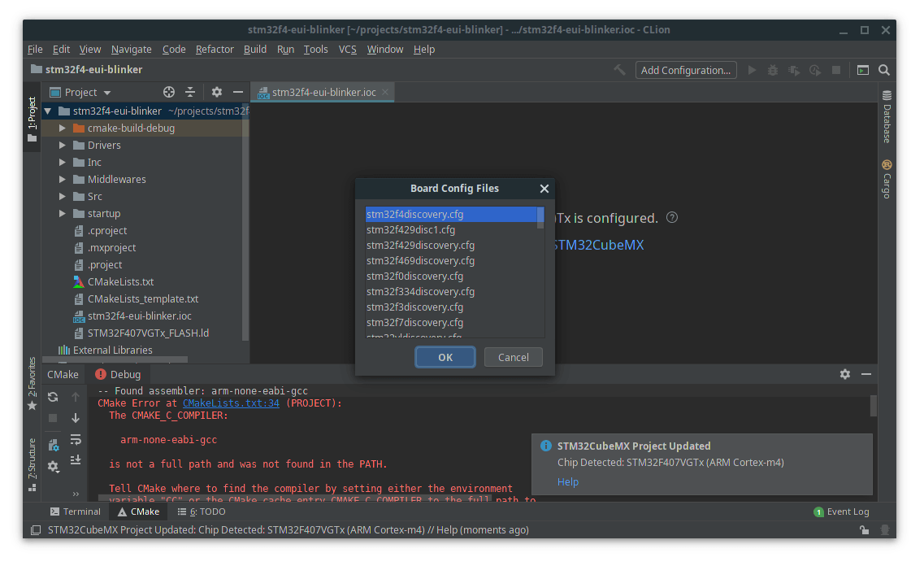
Task: Click the locate target icon in Project panel
Action: point(169,92)
